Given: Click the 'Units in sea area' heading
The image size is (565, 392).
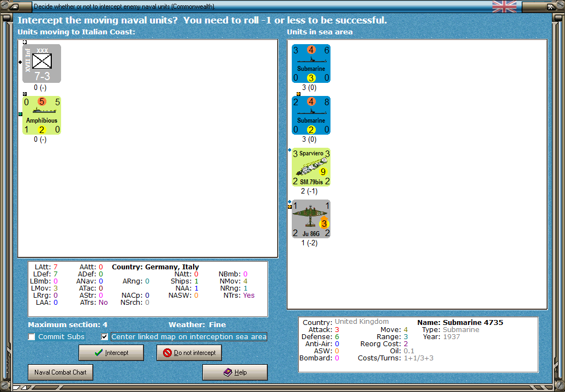Looking at the screenshot, I should tap(320, 32).
